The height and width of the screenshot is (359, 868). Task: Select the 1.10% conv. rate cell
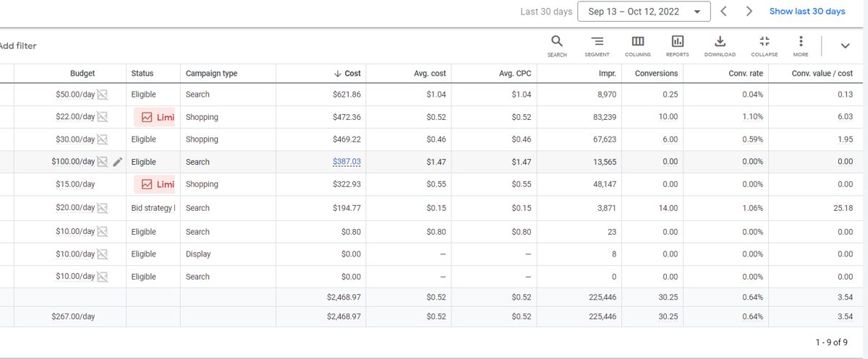pos(752,117)
